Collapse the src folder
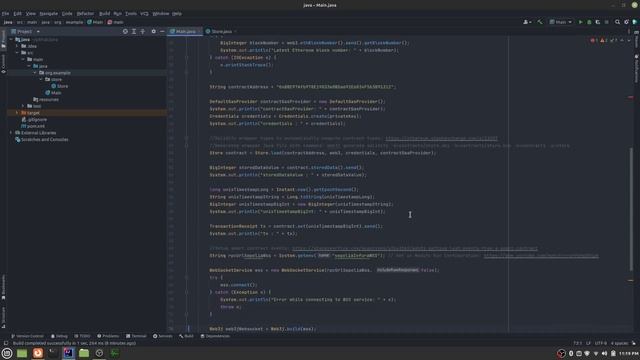640x360 pixels. tap(17, 53)
